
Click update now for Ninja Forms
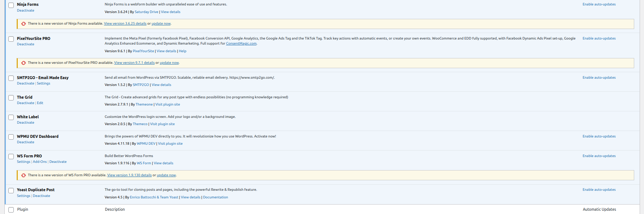click(x=161, y=24)
